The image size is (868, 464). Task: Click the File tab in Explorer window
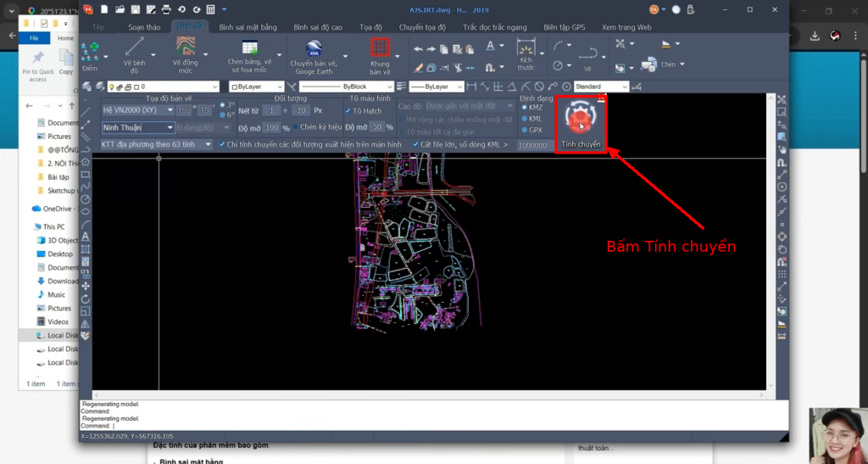(34, 38)
